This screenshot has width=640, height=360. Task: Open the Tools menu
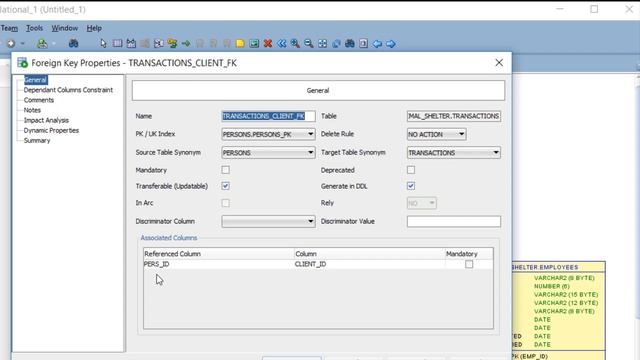tap(34, 28)
